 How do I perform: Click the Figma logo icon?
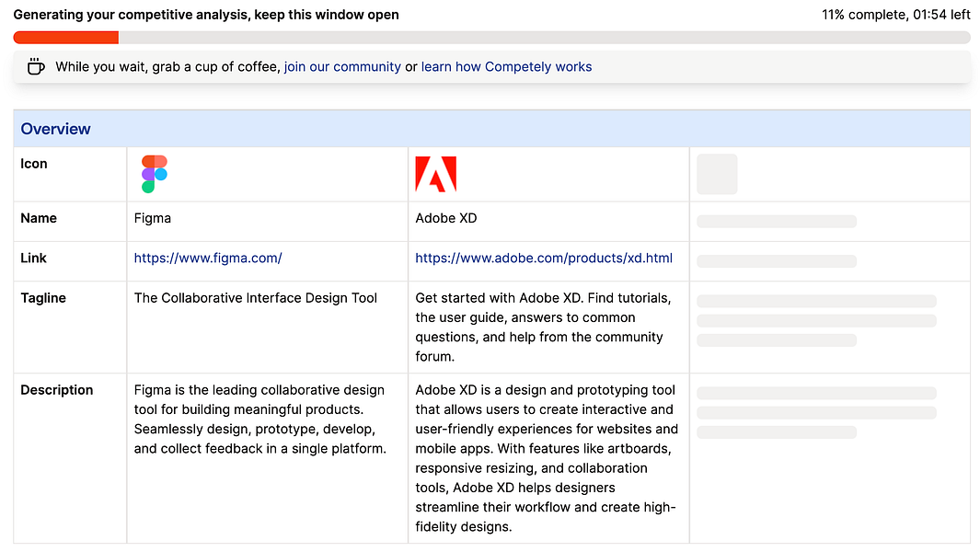tap(154, 174)
